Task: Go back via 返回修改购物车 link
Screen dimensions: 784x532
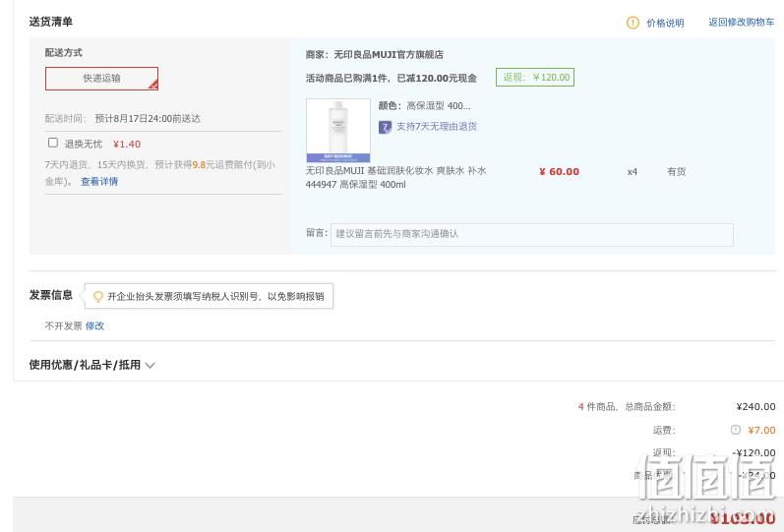Action: 741,22
